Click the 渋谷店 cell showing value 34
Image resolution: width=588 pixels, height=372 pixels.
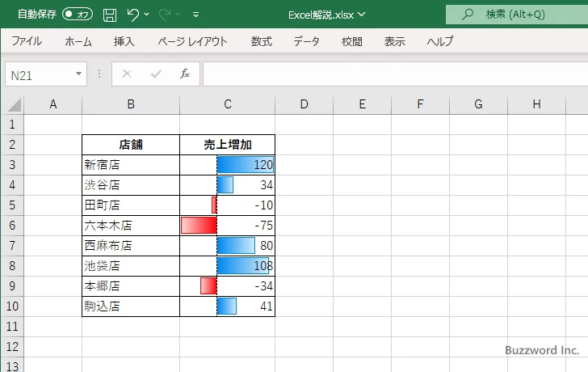(227, 185)
